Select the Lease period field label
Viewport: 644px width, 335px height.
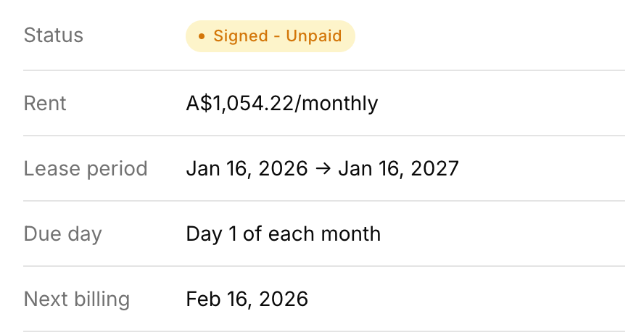pyautogui.click(x=86, y=169)
